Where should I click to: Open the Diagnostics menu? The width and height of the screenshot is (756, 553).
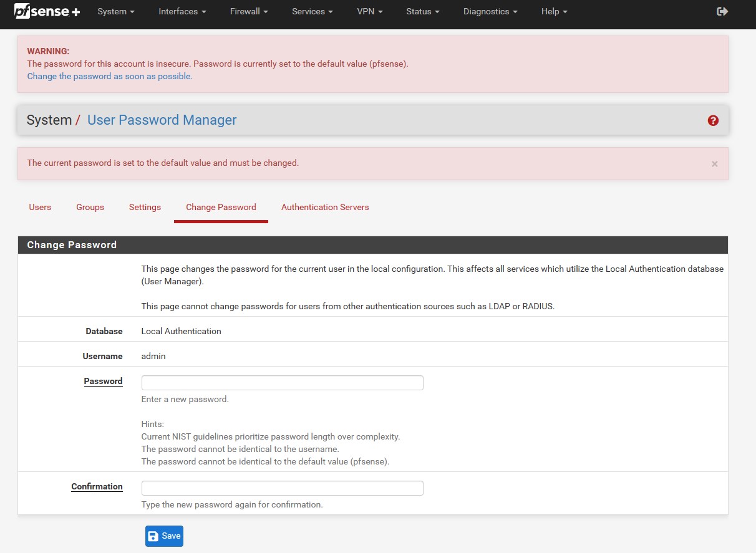click(x=490, y=11)
